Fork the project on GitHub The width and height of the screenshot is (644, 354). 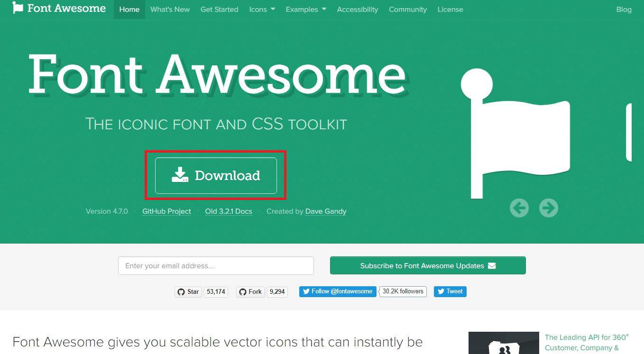pyautogui.click(x=250, y=291)
